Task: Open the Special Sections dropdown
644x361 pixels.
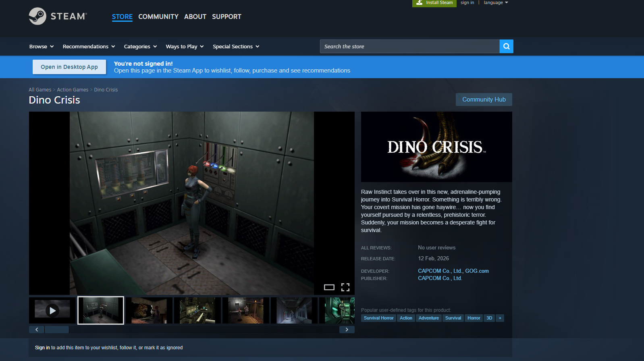Action: [x=236, y=46]
